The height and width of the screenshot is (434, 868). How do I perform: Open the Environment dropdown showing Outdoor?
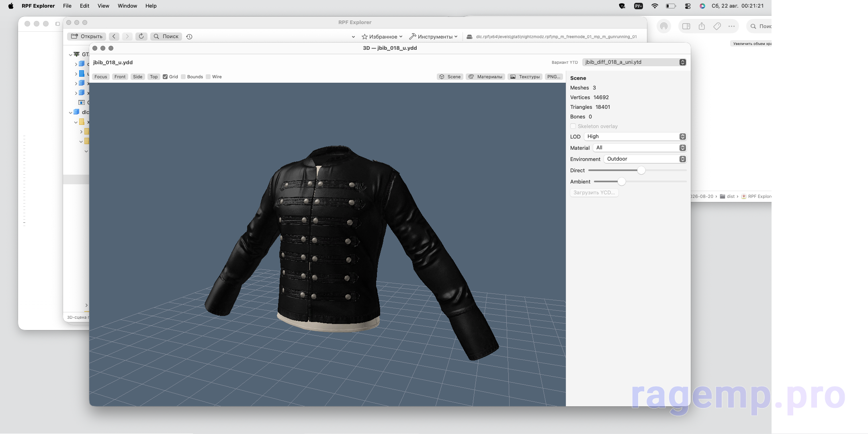[x=645, y=159]
